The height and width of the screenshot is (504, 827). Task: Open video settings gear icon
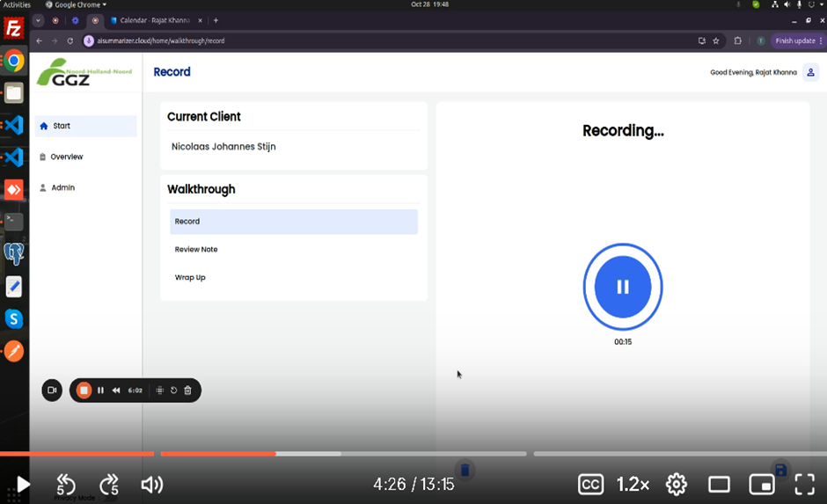pyautogui.click(x=676, y=485)
